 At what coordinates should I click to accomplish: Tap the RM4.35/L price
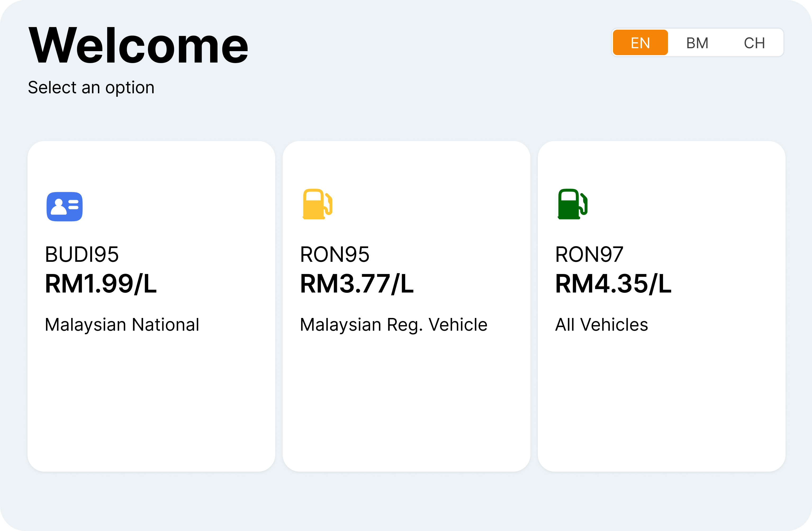click(613, 284)
